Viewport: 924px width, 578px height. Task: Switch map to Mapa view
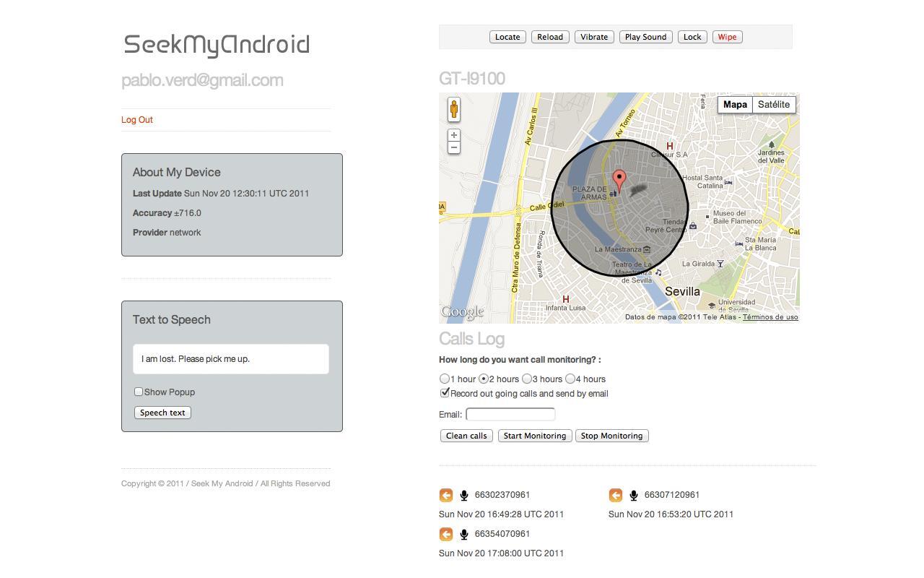[735, 105]
